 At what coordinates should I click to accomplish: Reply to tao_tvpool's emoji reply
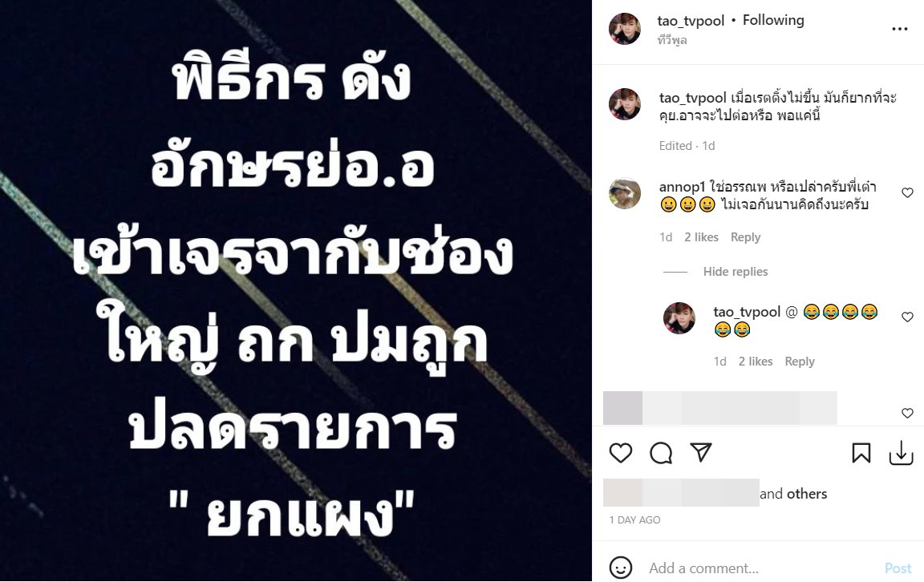point(800,361)
